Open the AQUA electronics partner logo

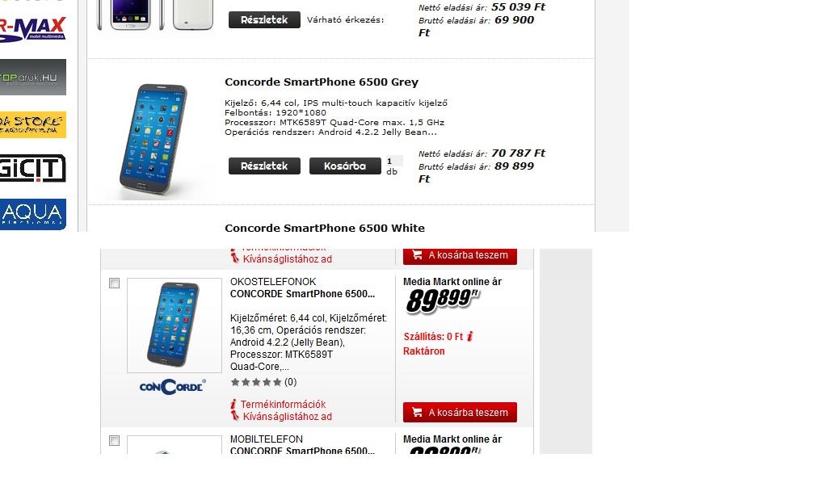33,214
